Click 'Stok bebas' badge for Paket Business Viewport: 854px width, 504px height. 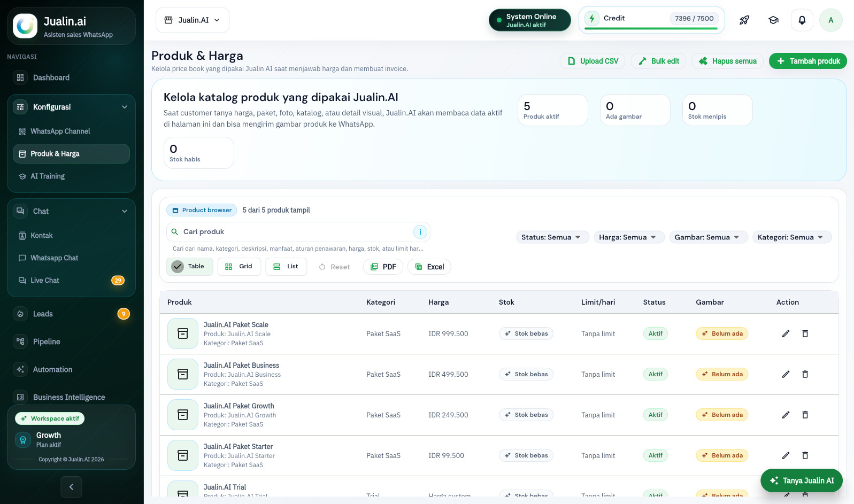click(x=526, y=374)
